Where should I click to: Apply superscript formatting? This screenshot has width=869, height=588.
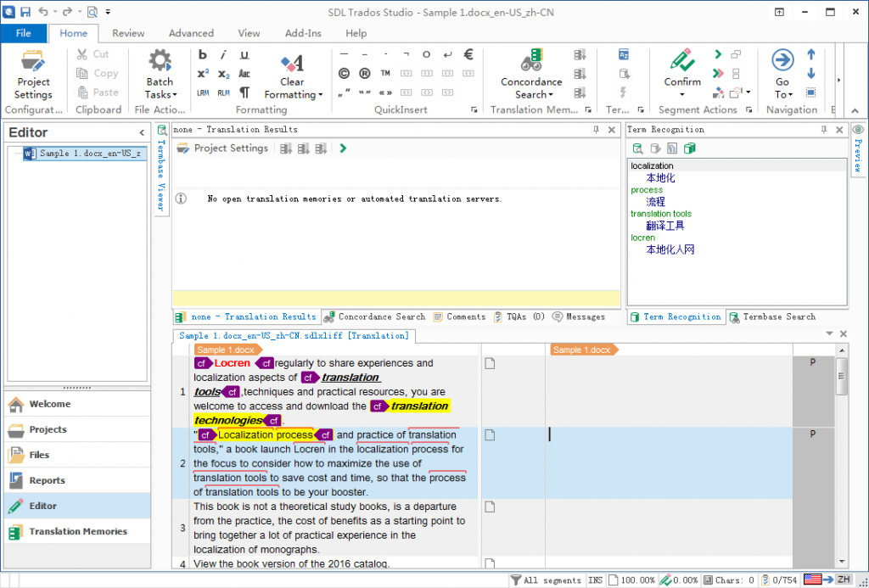click(203, 74)
